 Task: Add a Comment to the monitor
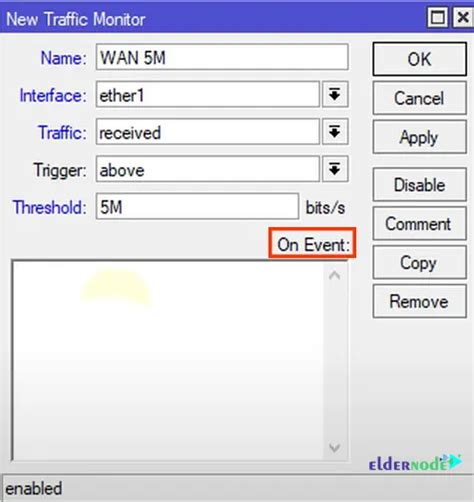click(x=420, y=223)
